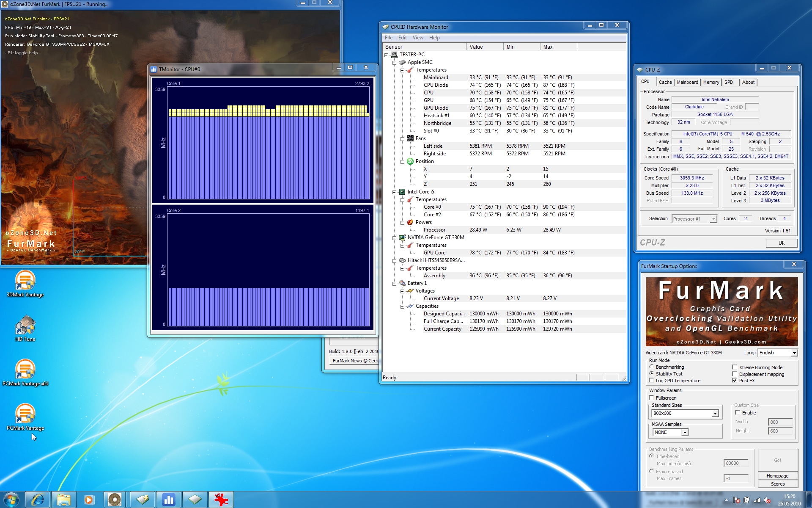Open PCMark Vantage x64 desktop shortcut
The width and height of the screenshot is (812, 508).
pos(25,372)
